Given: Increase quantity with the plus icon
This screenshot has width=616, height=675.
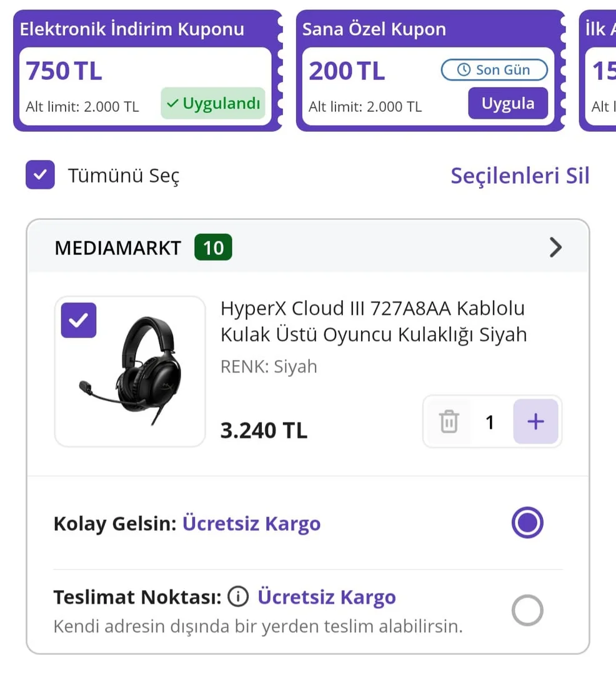Looking at the screenshot, I should coord(535,422).
